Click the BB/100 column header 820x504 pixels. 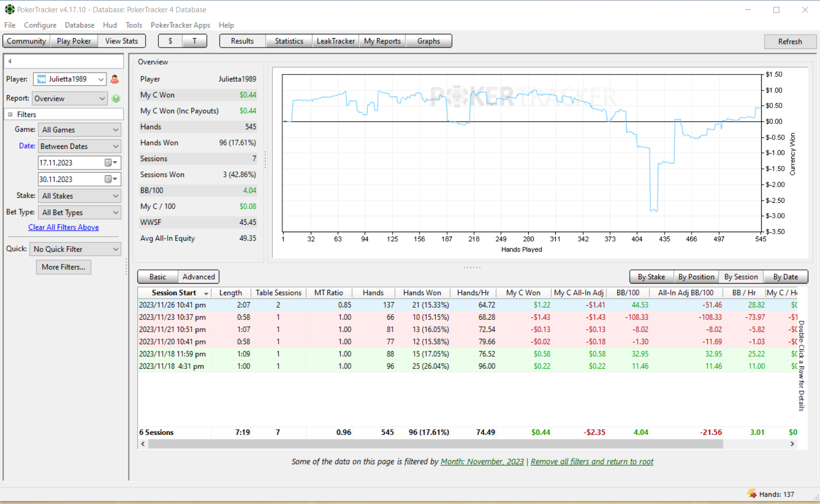(628, 292)
